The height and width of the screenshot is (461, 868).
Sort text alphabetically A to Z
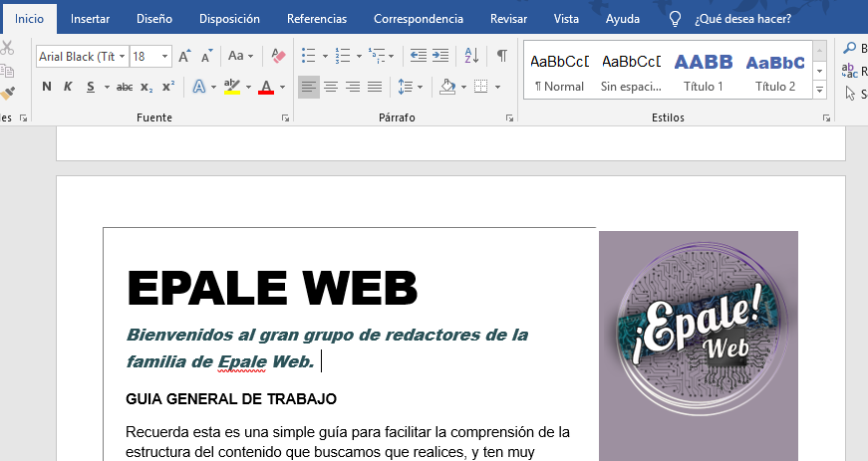pos(471,56)
